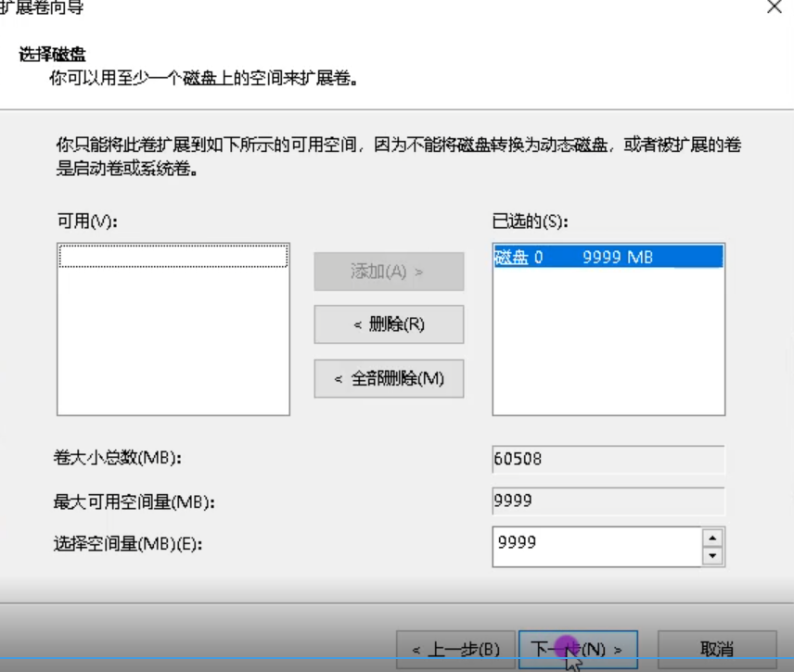794x672 pixels.
Task: Click the up arrow to increase space amount
Action: [712, 539]
